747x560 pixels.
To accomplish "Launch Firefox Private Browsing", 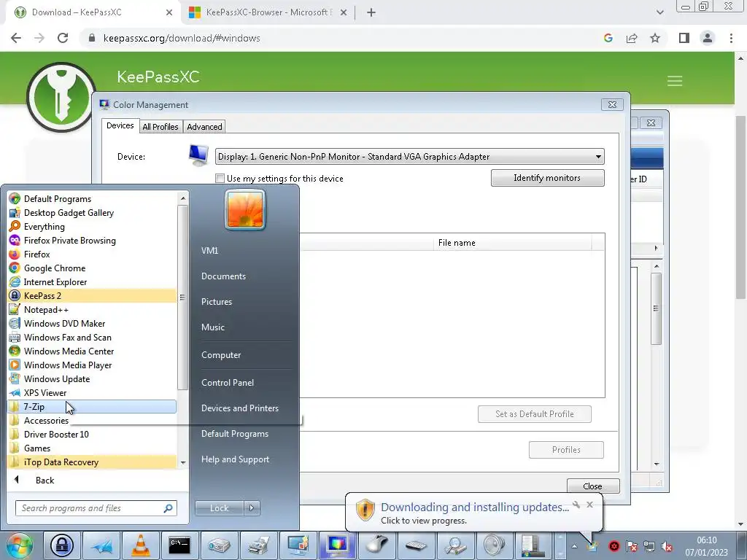I will 92,241.
